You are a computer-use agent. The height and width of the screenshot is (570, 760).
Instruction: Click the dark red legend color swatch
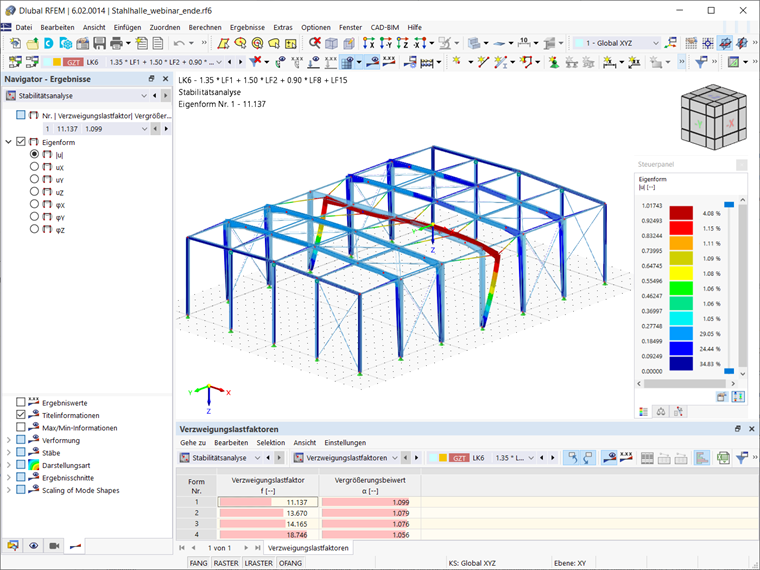pos(681,213)
